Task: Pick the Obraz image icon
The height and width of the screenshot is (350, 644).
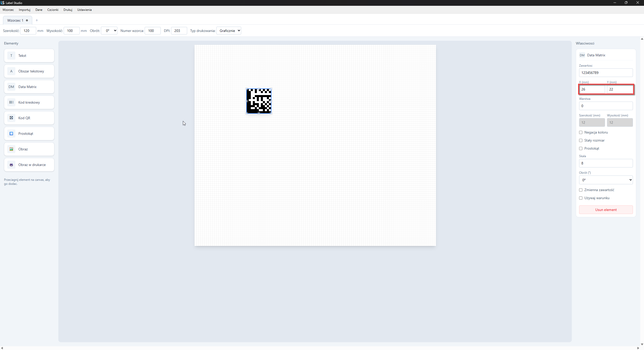Action: coord(11,149)
